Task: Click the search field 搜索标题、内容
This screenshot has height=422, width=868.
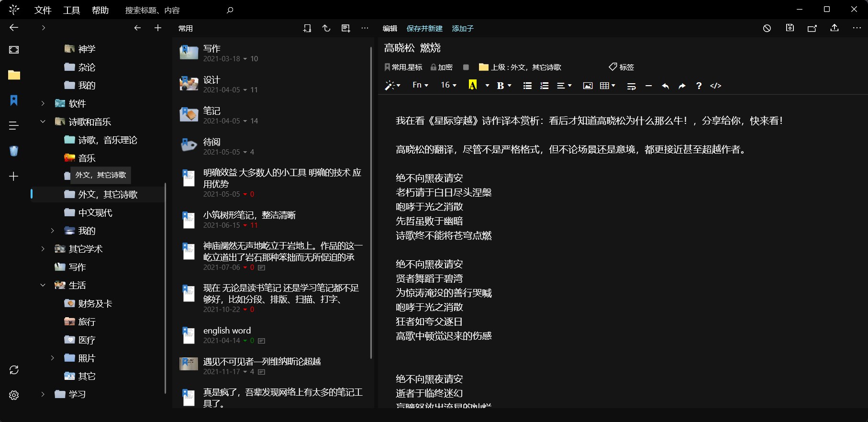Action: point(172,10)
